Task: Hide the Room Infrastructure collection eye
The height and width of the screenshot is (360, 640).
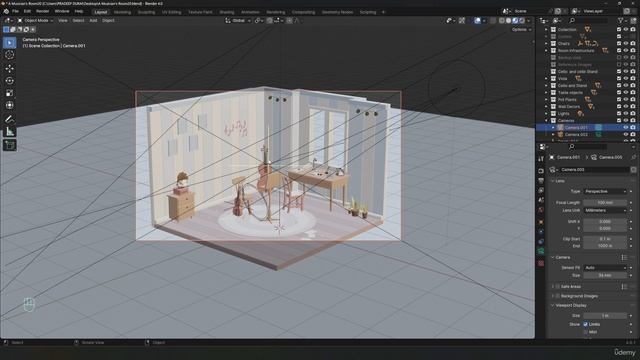Action: [x=626, y=51]
